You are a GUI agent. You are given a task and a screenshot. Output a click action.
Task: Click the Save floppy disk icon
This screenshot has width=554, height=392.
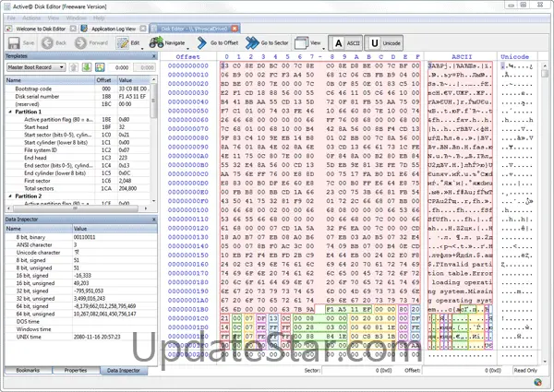(x=14, y=43)
